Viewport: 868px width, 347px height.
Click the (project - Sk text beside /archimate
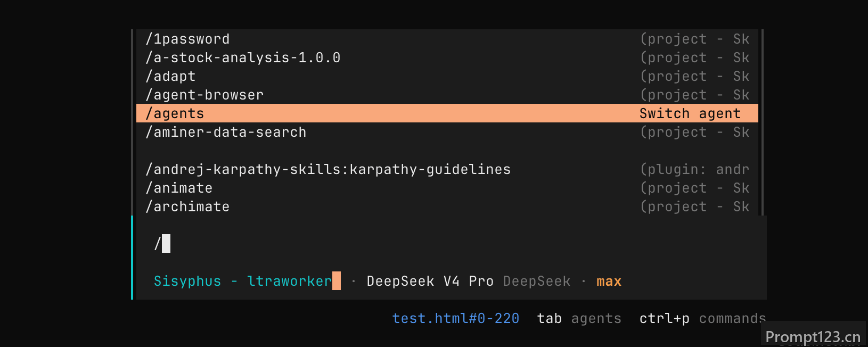coord(694,206)
